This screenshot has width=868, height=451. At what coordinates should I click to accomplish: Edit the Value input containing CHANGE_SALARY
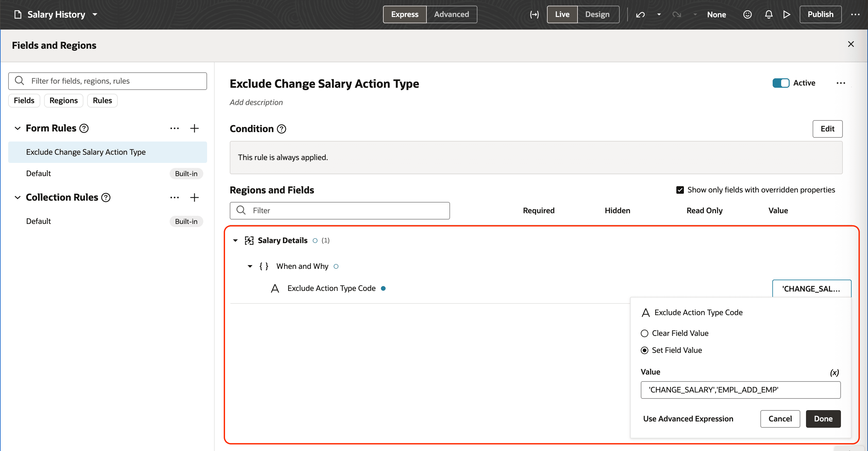coord(741,390)
